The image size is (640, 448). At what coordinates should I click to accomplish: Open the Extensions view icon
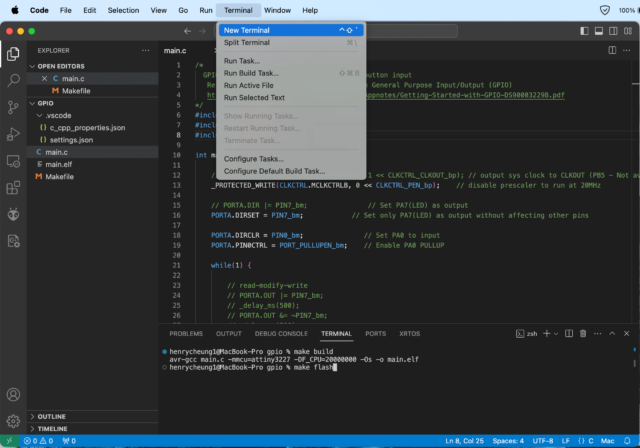pos(13,188)
